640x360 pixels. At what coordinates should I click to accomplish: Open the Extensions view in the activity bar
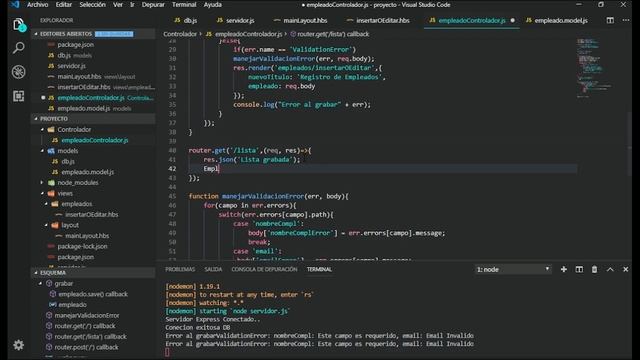click(x=18, y=96)
